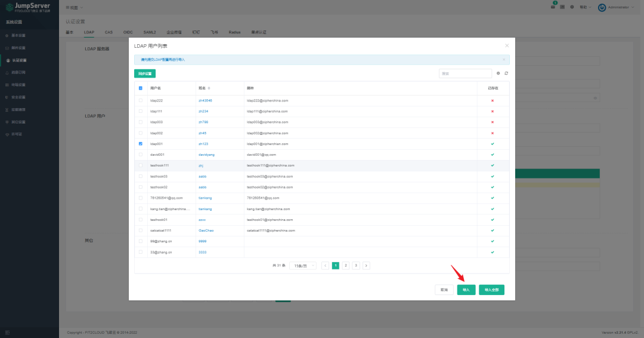Click the green 导入 import button
Image resolution: width=644 pixels, height=338 pixels.
click(466, 290)
